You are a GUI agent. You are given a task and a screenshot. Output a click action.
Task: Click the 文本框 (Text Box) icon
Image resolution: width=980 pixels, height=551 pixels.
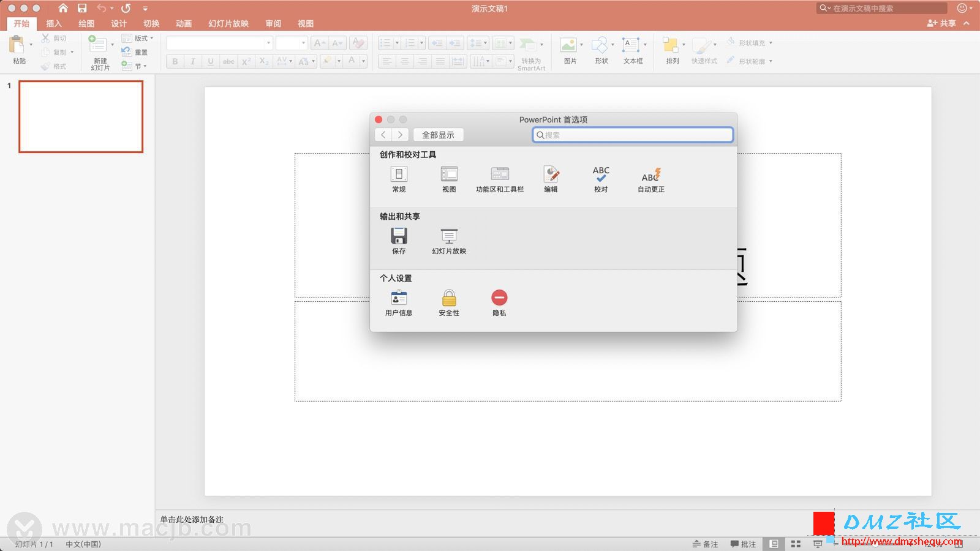point(631,45)
